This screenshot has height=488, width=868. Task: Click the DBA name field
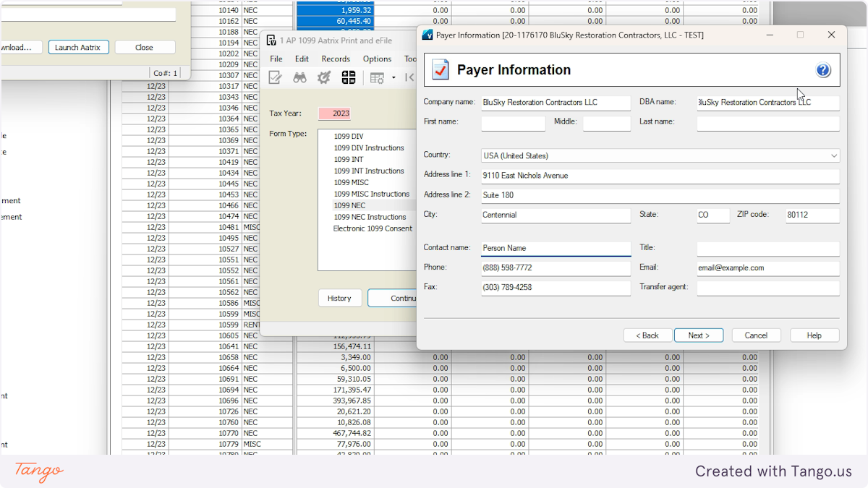pyautogui.click(x=768, y=103)
